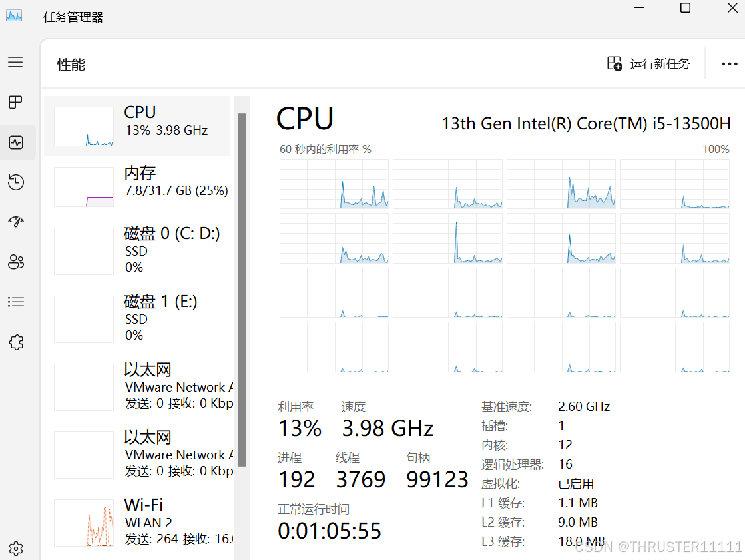The image size is (745, 560).
Task: Click the 虚拟化 已启用 value
Action: click(576, 484)
